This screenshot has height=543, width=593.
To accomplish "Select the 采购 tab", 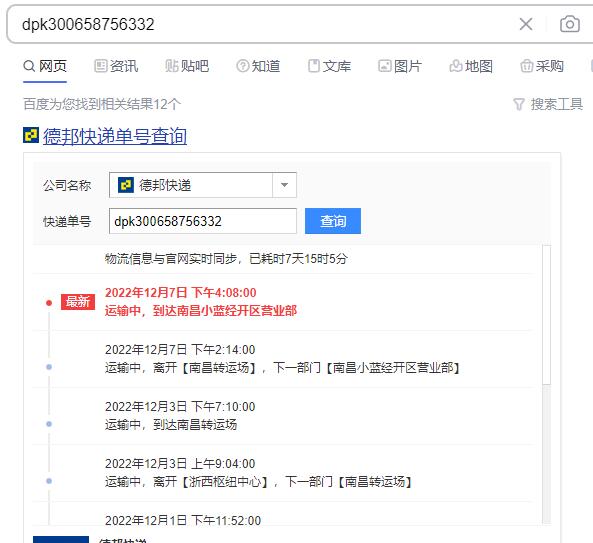I will pyautogui.click(x=542, y=66).
